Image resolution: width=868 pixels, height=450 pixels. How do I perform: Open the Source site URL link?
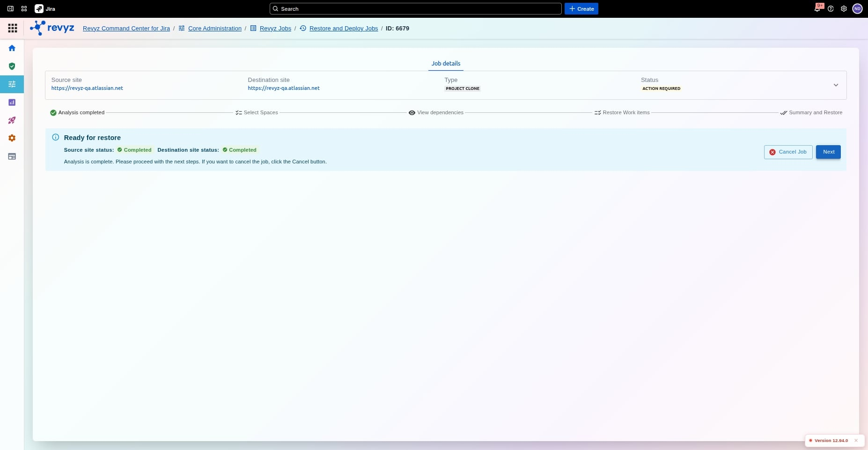tap(87, 88)
